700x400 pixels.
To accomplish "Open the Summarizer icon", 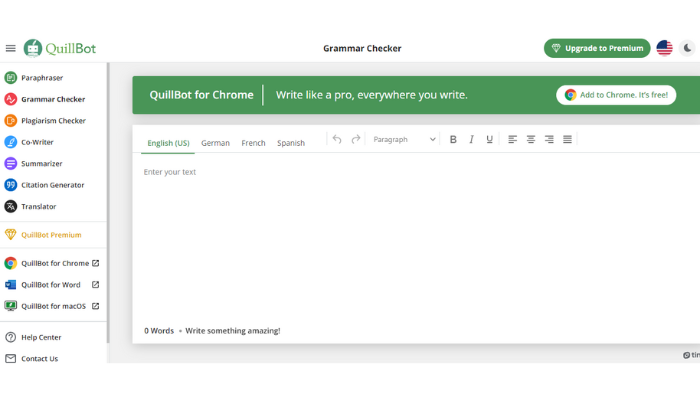I will point(10,163).
